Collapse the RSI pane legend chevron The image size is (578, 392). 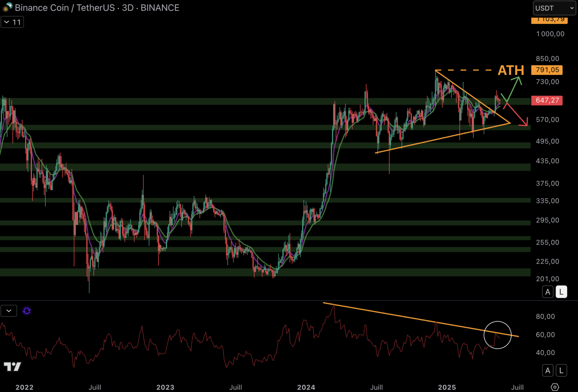click(x=9, y=311)
